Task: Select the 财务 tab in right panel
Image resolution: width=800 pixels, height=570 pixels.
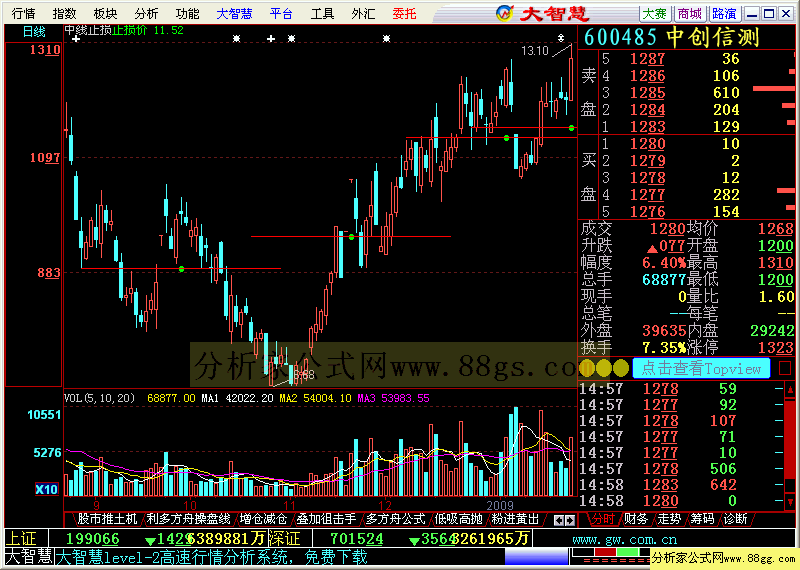Action: click(636, 519)
